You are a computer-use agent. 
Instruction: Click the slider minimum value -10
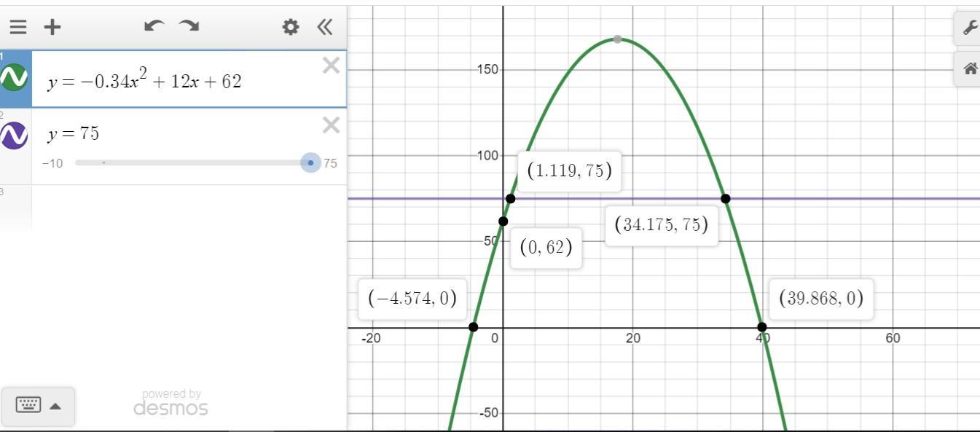coord(52,163)
